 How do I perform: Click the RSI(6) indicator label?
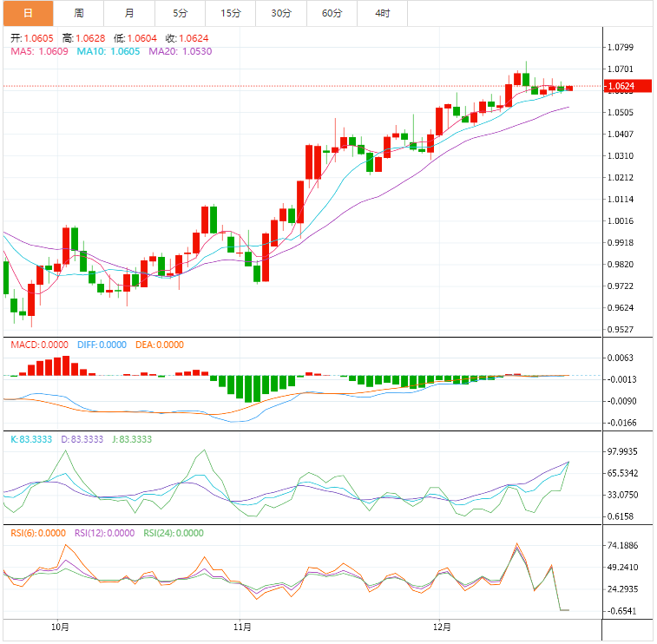click(x=38, y=534)
